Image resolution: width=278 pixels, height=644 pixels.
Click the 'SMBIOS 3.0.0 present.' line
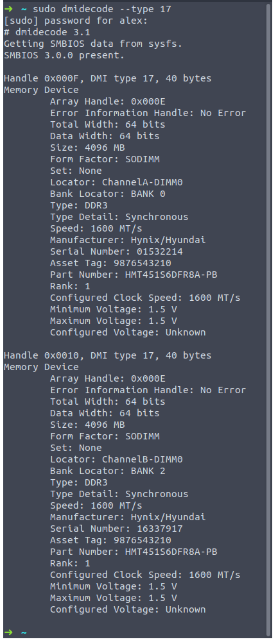pyautogui.click(x=64, y=55)
